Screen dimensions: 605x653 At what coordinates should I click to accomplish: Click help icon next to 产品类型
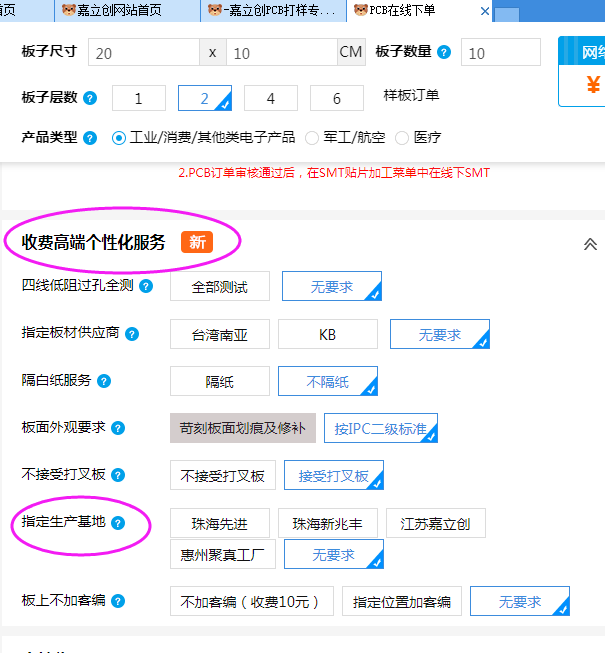coord(91,137)
